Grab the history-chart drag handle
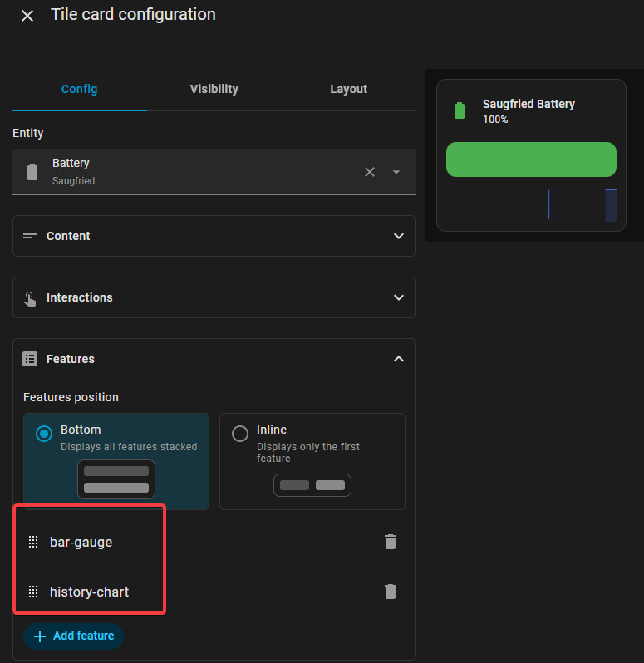 click(33, 592)
